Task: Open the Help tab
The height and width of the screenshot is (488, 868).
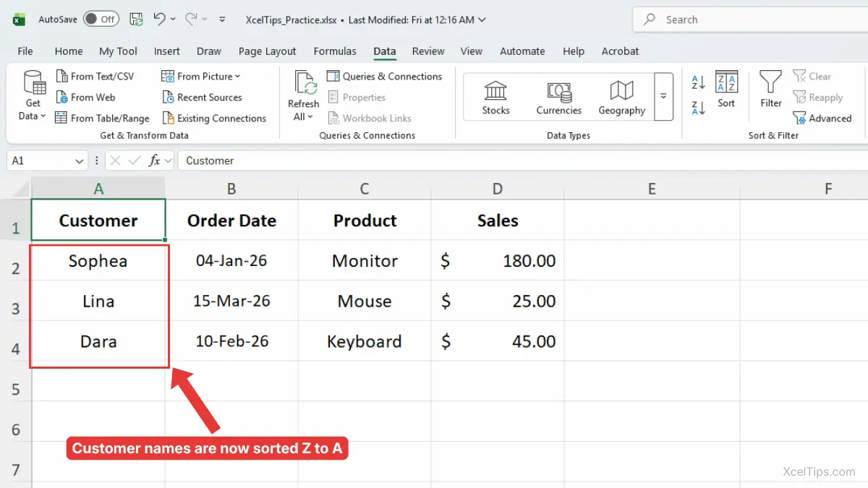Action: (574, 51)
